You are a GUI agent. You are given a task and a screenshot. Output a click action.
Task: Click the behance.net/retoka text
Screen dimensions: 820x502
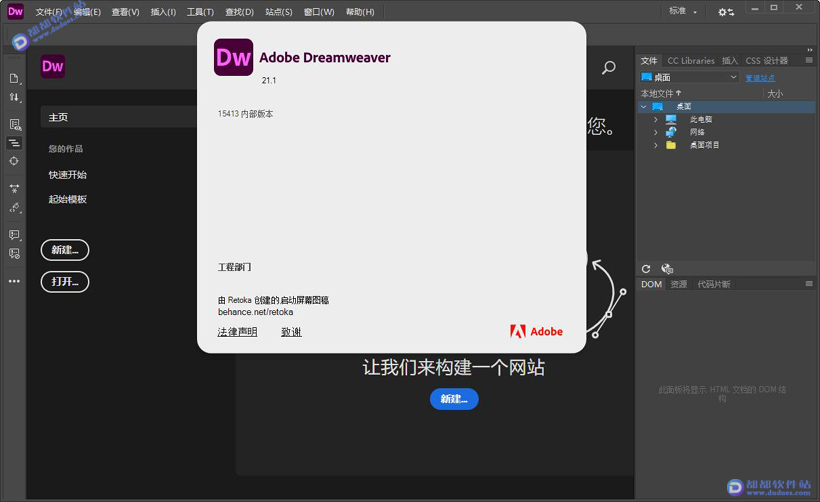pyautogui.click(x=256, y=312)
